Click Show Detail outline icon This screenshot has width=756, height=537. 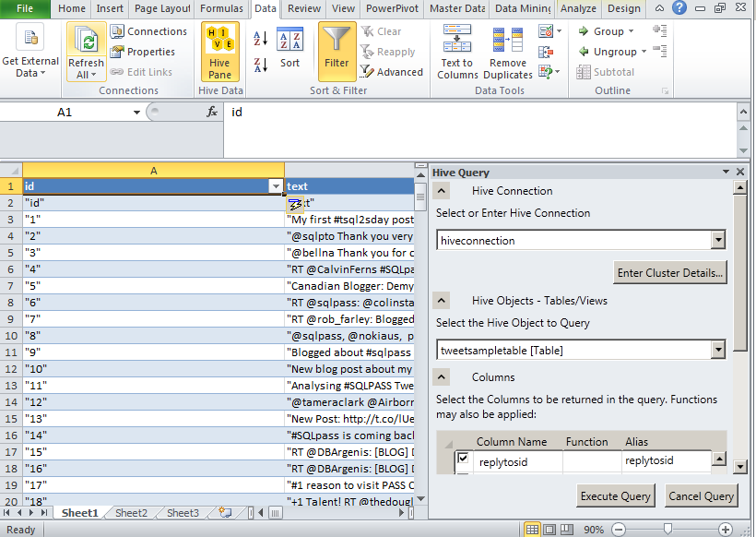pyautogui.click(x=660, y=30)
